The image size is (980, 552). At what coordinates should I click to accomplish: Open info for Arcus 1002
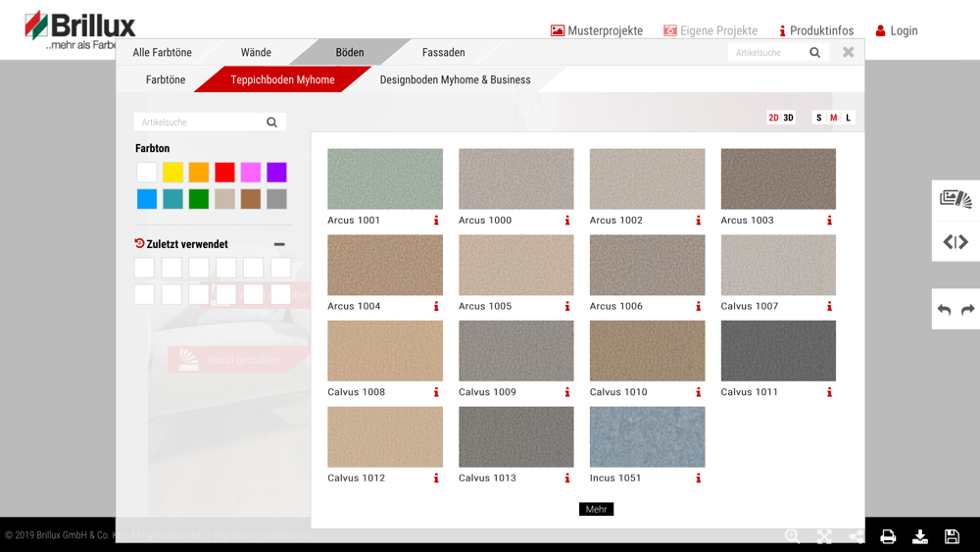pyautogui.click(x=698, y=220)
